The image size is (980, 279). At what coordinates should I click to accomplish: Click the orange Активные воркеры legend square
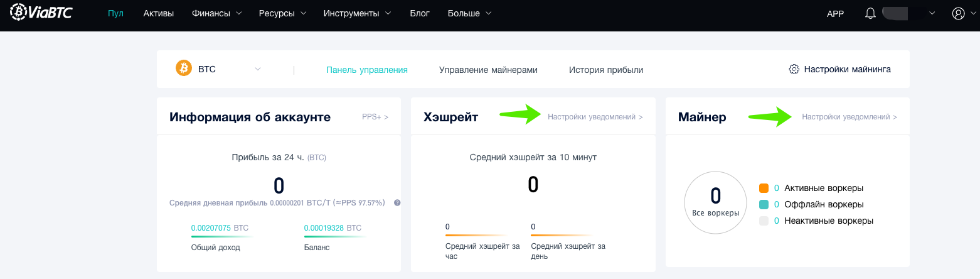pyautogui.click(x=764, y=188)
